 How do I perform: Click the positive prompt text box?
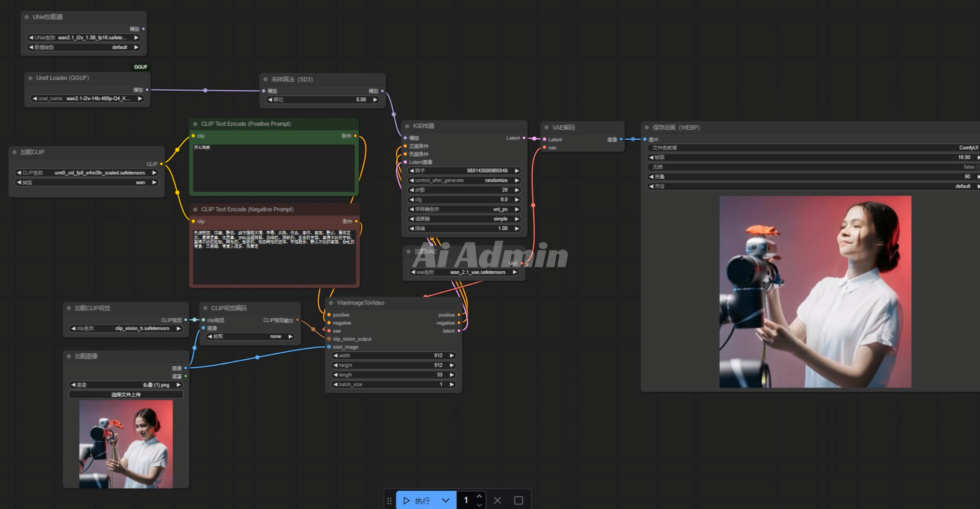click(x=274, y=167)
